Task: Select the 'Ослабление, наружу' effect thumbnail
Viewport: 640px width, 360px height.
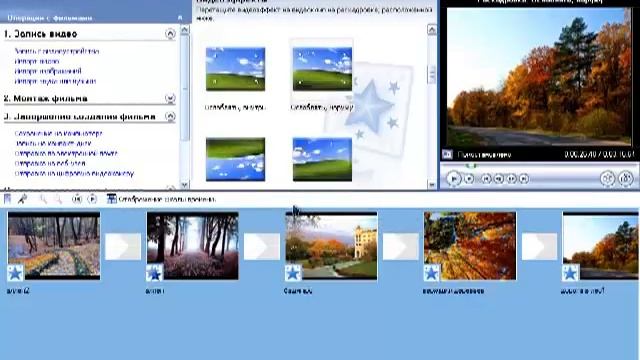Action: coord(322,69)
